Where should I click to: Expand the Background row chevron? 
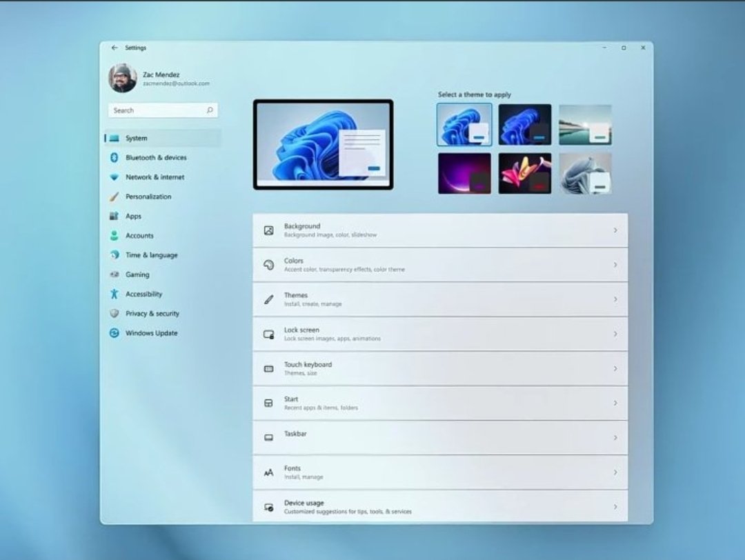pos(615,230)
